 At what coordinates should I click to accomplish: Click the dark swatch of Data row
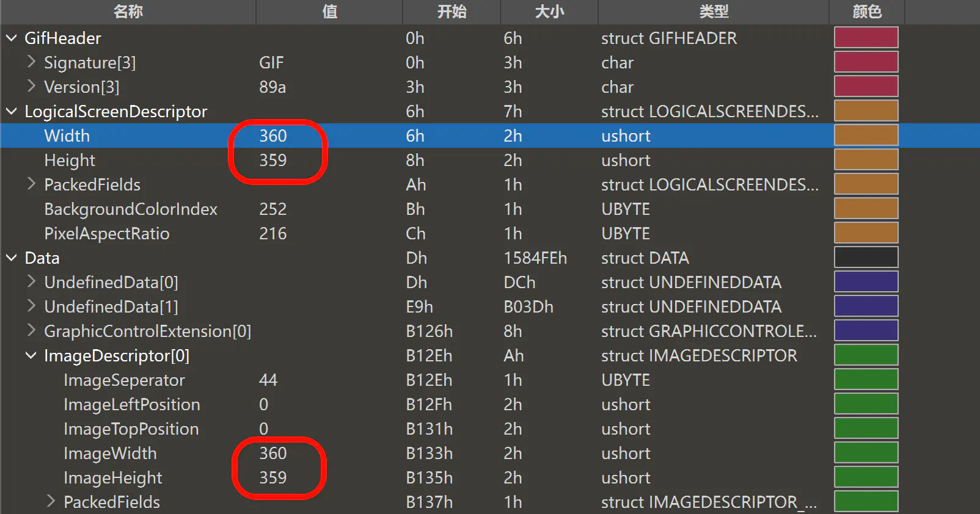point(866,258)
